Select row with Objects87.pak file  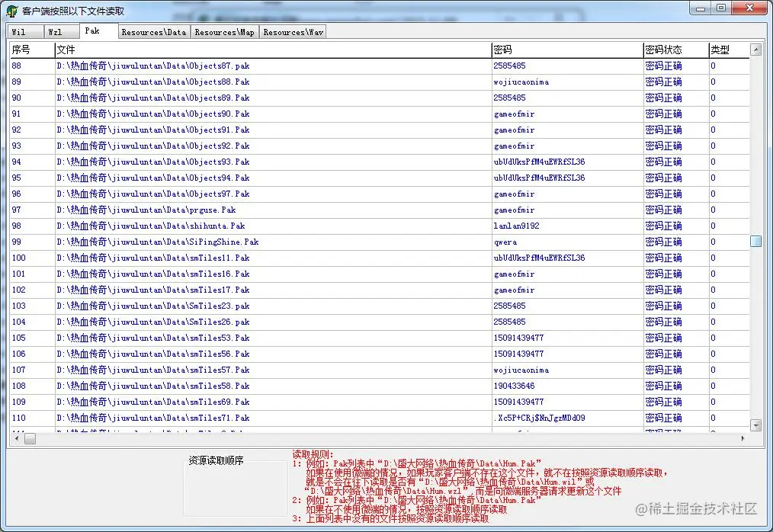point(380,66)
